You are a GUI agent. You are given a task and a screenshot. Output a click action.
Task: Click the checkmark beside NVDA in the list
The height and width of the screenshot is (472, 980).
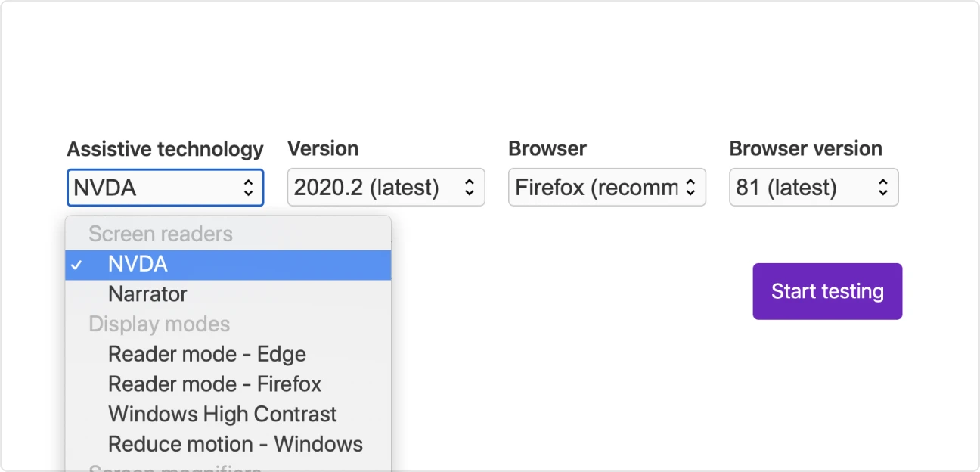click(76, 265)
